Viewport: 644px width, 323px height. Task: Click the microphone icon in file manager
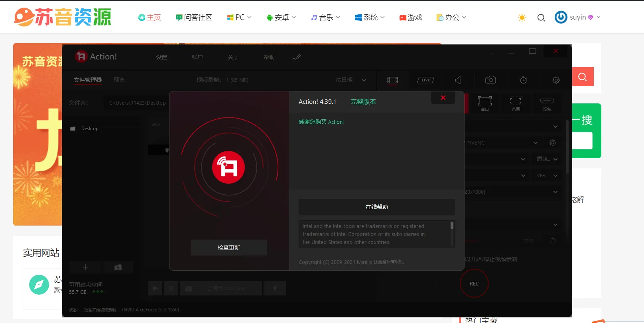275,288
